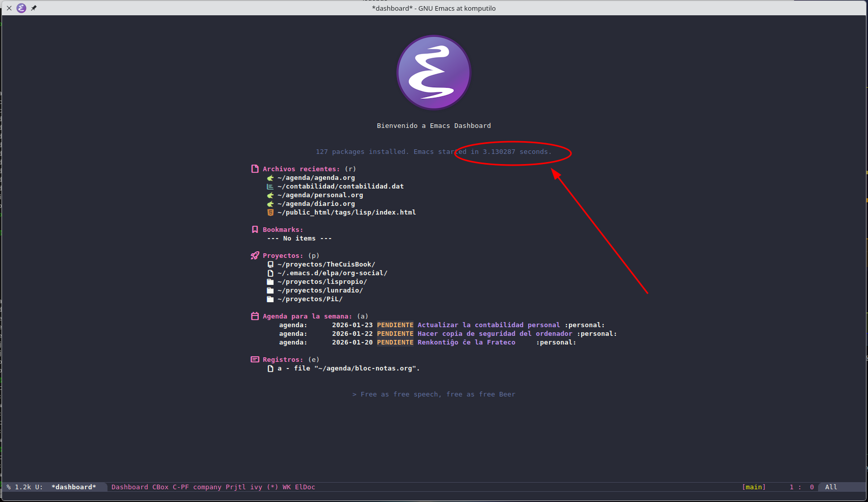The width and height of the screenshot is (868, 502).
Task: Open recent file ~/agenda/agenda.org
Action: 316,178
